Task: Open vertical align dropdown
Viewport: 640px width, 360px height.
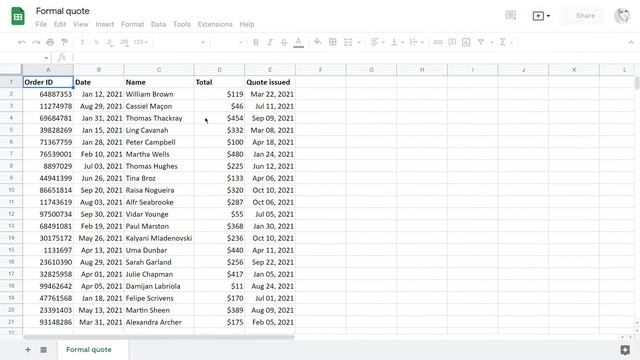Action: pos(397,42)
